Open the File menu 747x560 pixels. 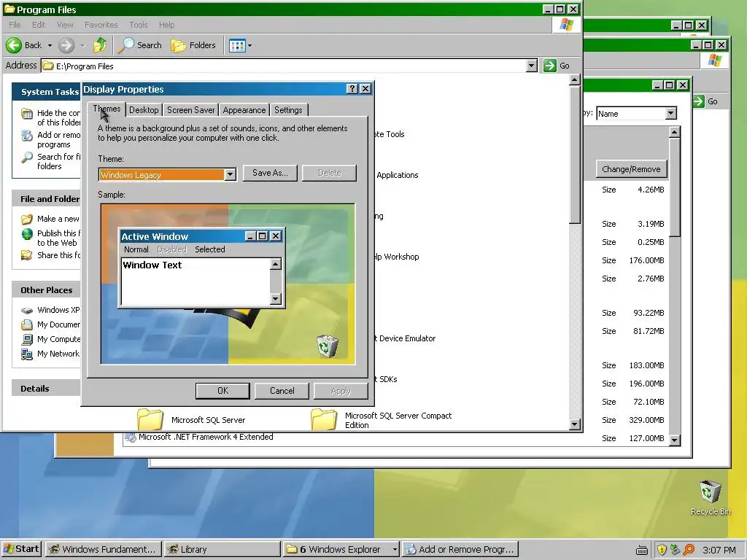pyautogui.click(x=15, y=25)
